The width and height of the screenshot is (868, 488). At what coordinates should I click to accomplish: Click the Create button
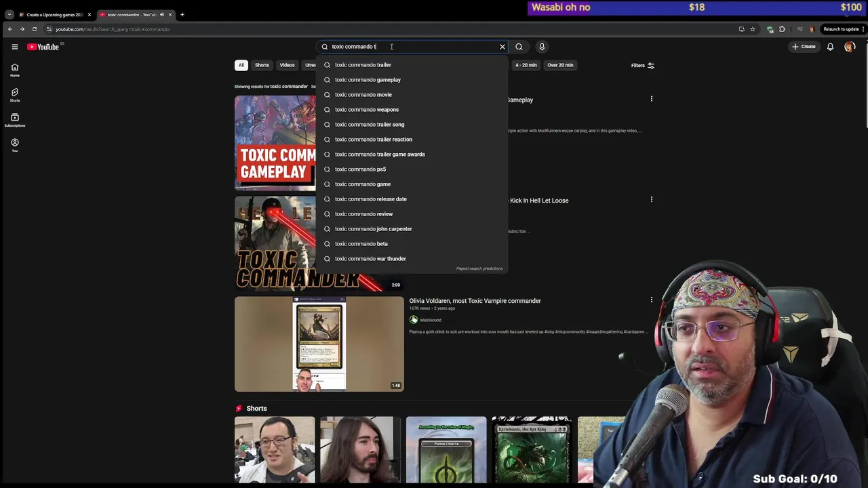point(804,47)
